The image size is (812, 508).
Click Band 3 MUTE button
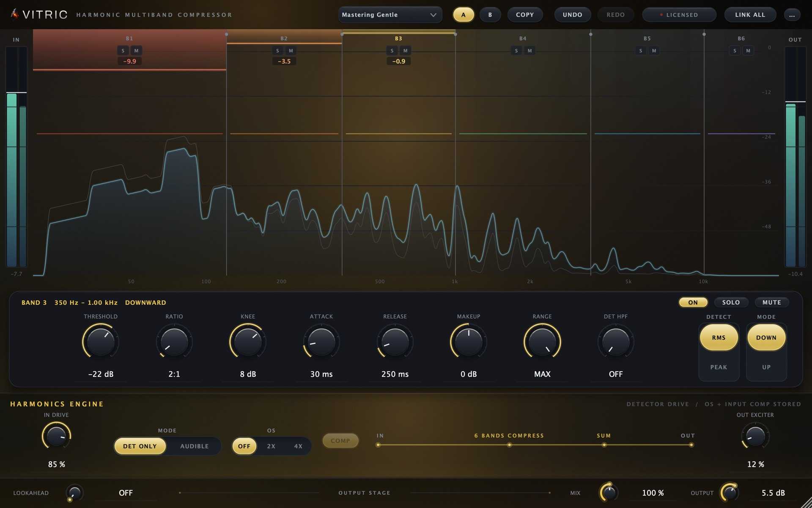[772, 302]
